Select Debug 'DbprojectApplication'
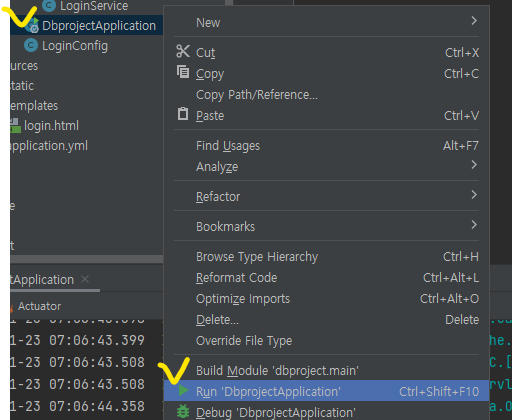The width and height of the screenshot is (512, 420). coord(326,412)
